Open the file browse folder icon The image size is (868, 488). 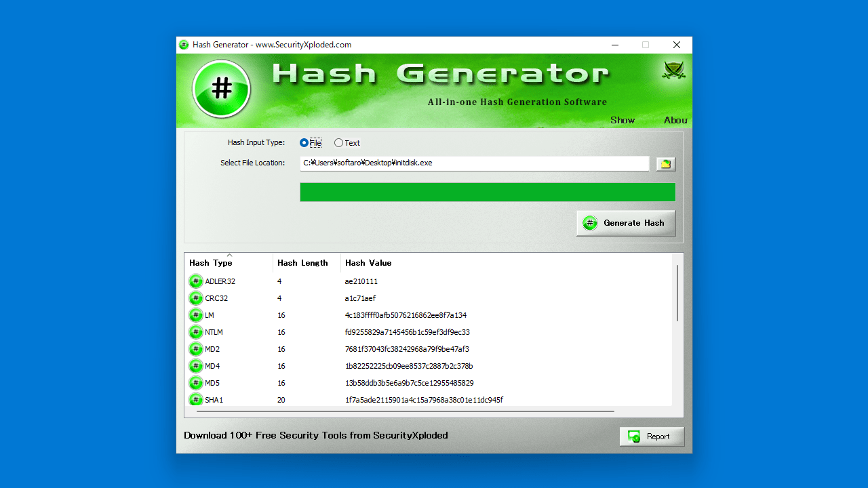[666, 164]
